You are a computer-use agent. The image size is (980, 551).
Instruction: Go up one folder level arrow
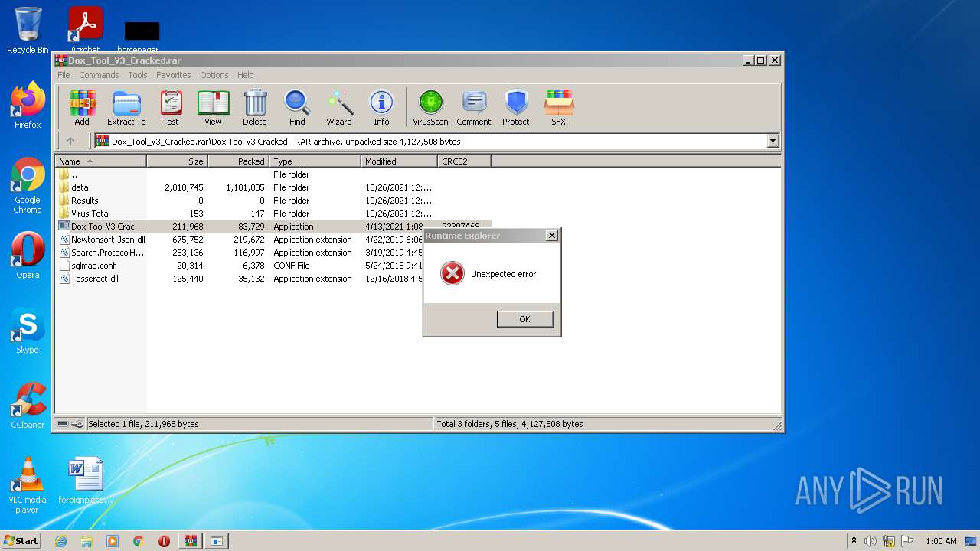[70, 141]
